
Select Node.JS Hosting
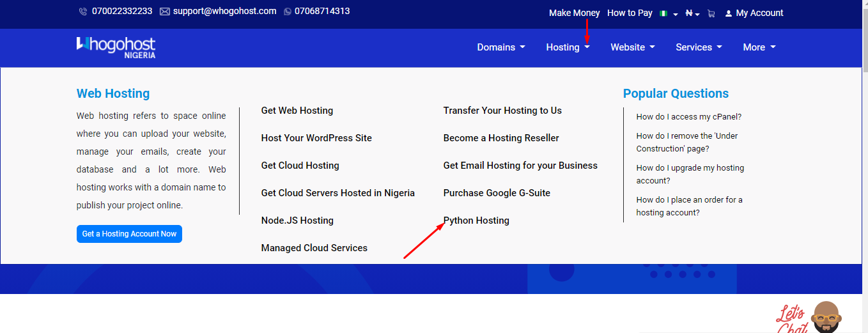[x=297, y=221]
